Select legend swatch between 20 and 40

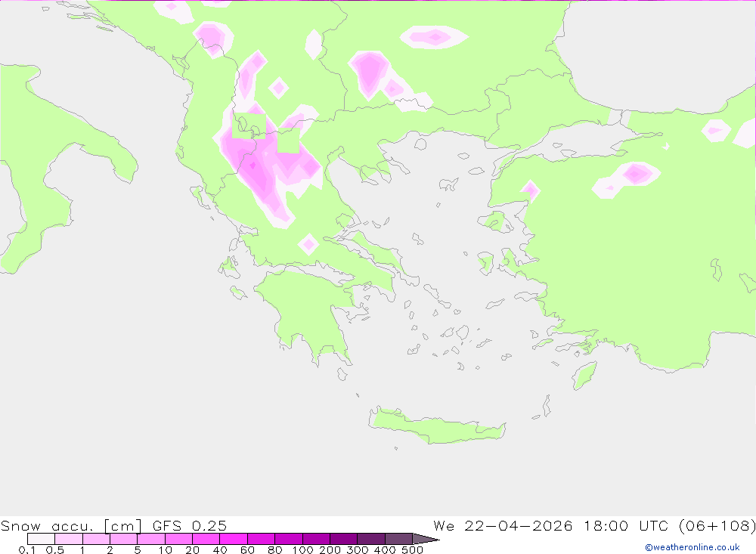[206, 539]
